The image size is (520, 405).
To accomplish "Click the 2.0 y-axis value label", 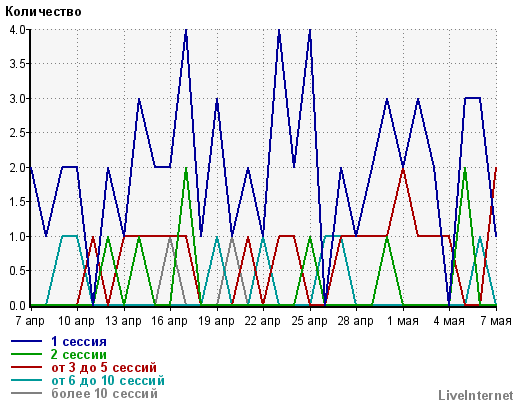I will pyautogui.click(x=18, y=168).
